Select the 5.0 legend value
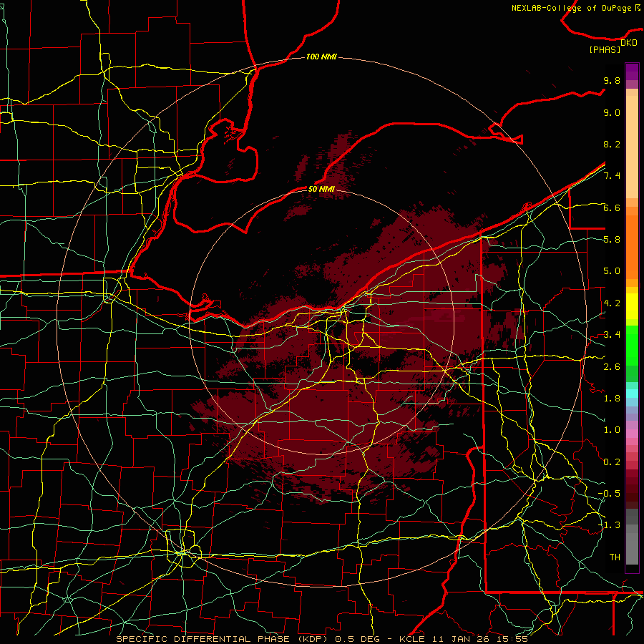 [x=612, y=271]
